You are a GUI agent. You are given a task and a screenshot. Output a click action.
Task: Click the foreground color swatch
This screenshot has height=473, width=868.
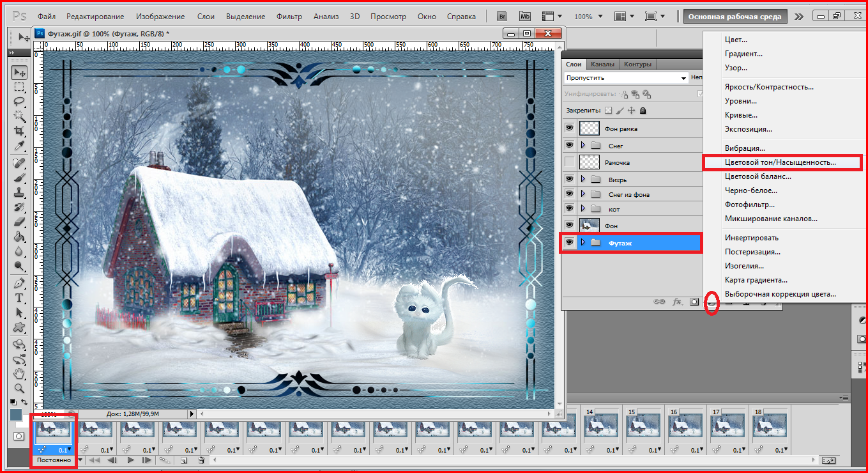click(x=16, y=414)
